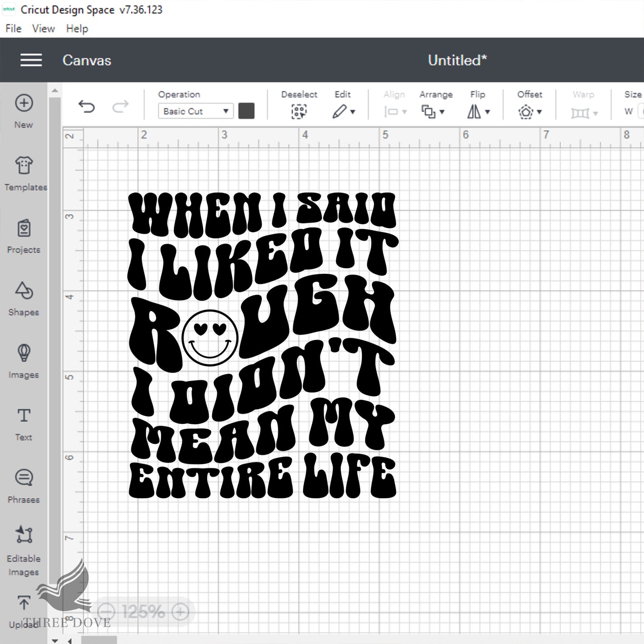Click the horizontal scroll left arrow
Image resolution: width=644 pixels, height=644 pixels.
click(x=70, y=640)
